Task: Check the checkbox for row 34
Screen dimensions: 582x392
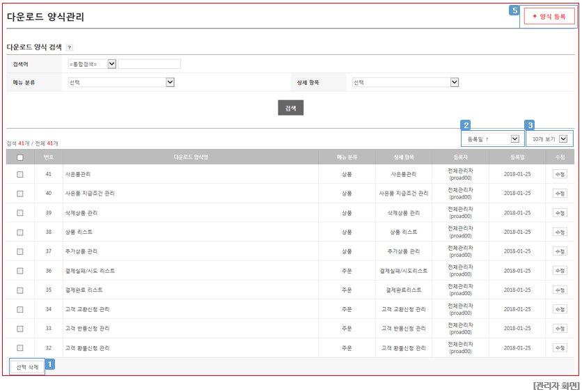Action: (20, 310)
